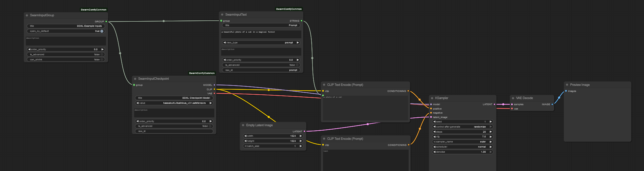Click right arrow on the checkpoint value selector
Image resolution: width=644 pixels, height=171 pixels.
pos(211,103)
